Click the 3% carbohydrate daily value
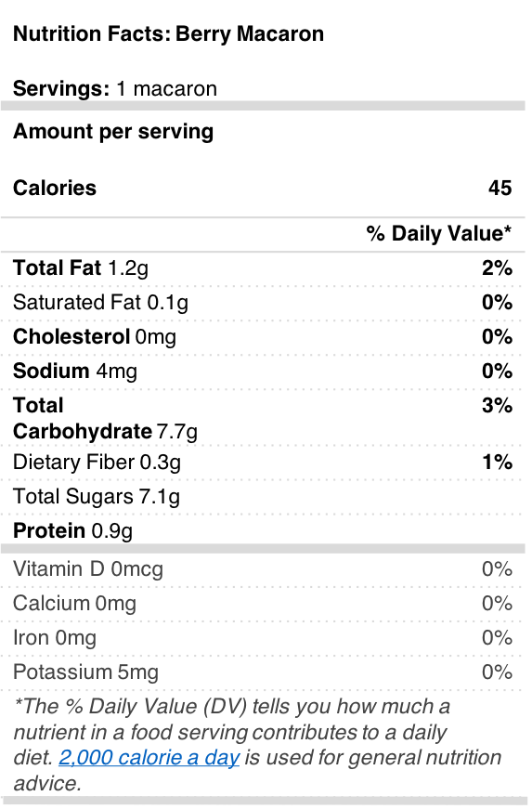This screenshot has width=532, height=809. click(x=497, y=406)
